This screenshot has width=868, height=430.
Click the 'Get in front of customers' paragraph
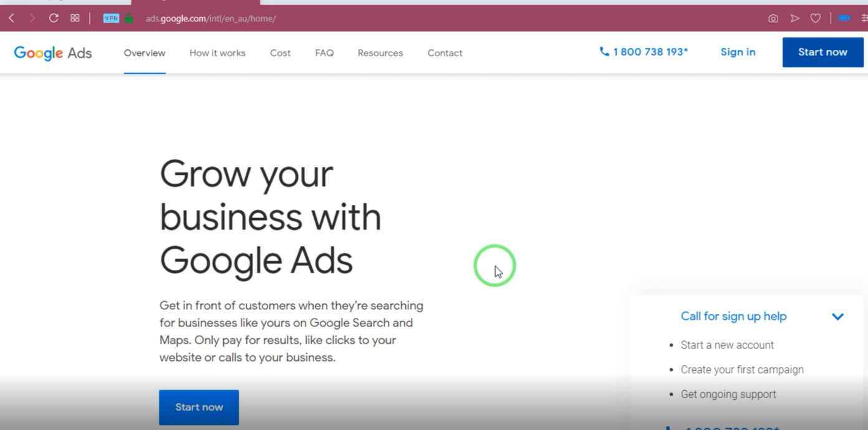pyautogui.click(x=291, y=332)
